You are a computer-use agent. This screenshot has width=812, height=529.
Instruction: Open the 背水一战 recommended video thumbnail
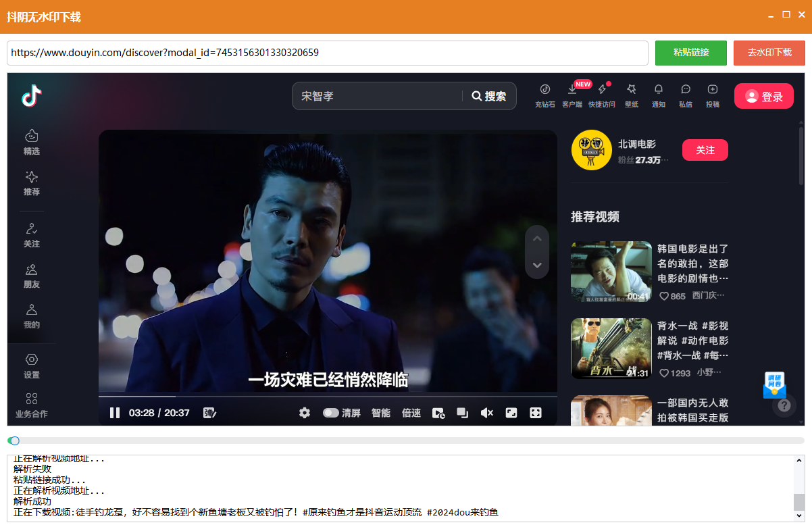[x=611, y=349]
